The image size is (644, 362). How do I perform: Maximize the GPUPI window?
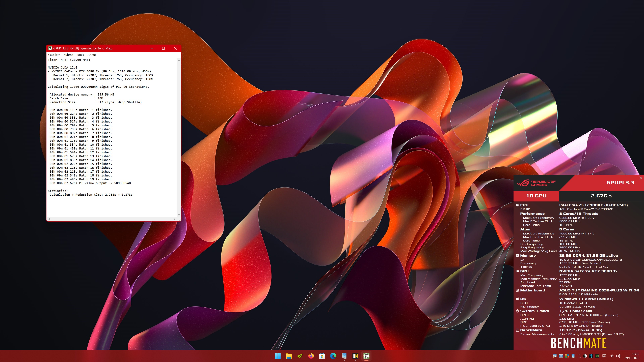point(164,48)
